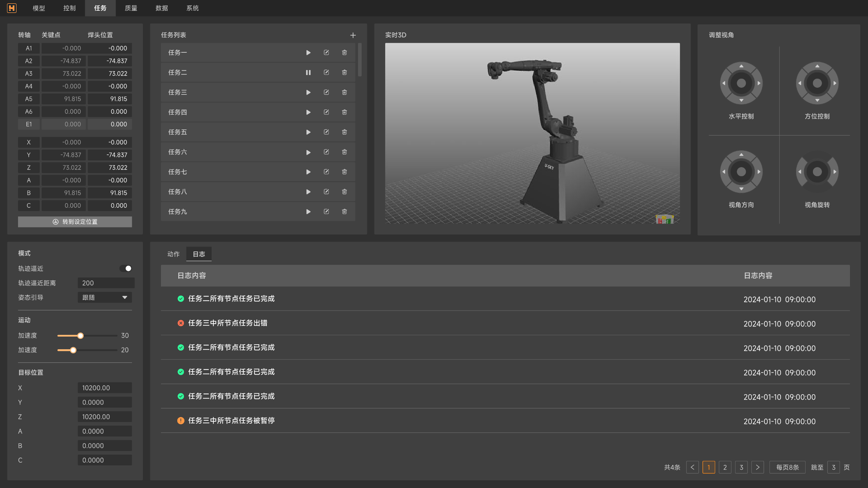The width and height of the screenshot is (868, 488).
Task: Edit task 任务三
Action: [326, 92]
